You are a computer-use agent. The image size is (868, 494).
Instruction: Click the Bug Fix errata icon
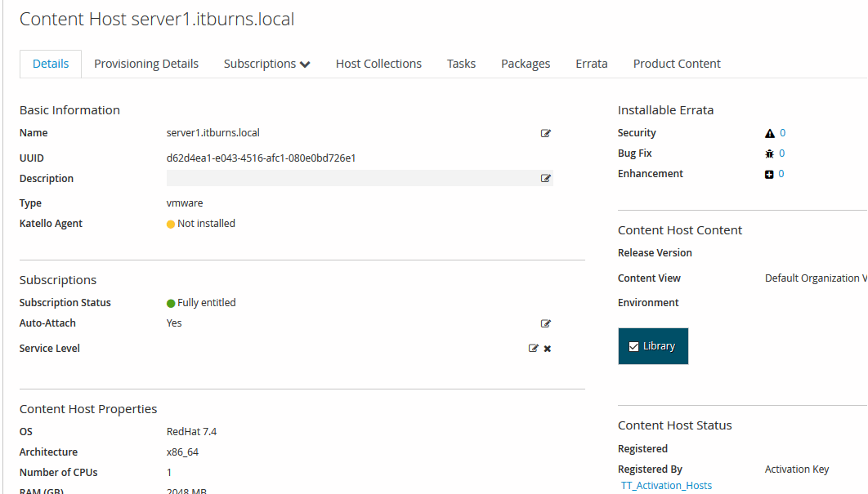(767, 153)
